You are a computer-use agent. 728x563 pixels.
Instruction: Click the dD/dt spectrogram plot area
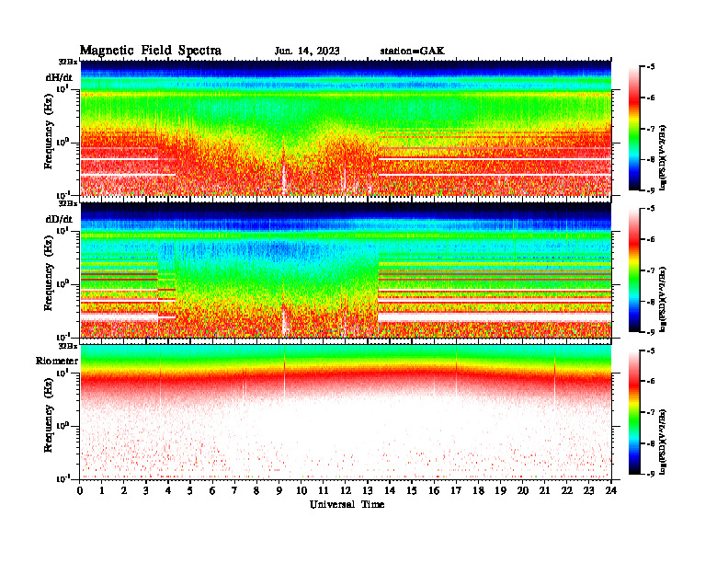pyautogui.click(x=346, y=270)
